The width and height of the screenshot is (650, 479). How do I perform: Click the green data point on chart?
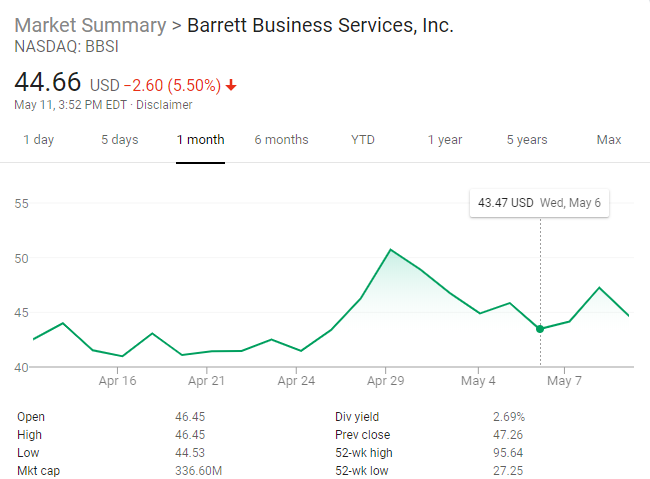(540, 329)
